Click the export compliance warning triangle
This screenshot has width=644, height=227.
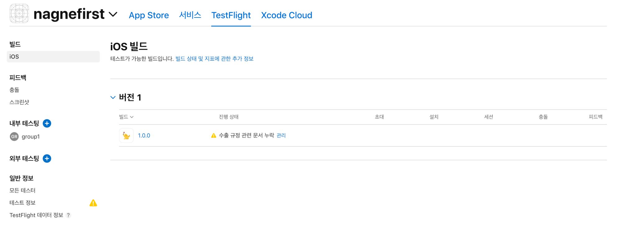pos(213,135)
